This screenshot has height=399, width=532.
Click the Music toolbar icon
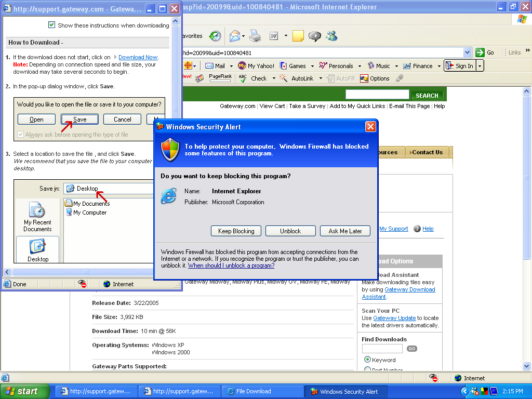(371, 65)
